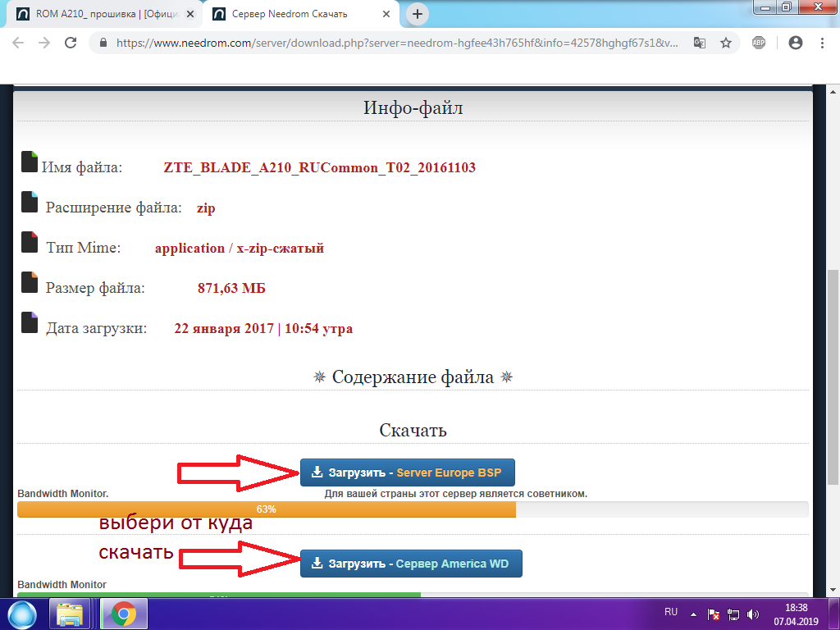
Task: Download from Сервер America WD
Action: [x=410, y=564]
